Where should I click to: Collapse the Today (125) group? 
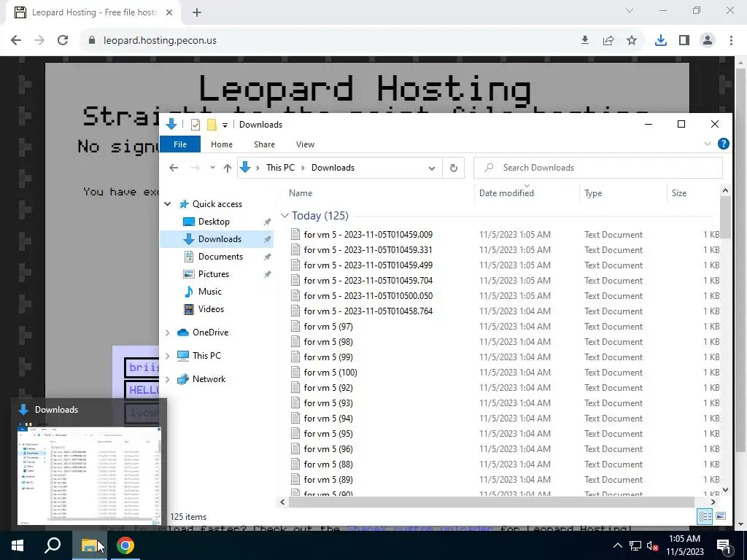(x=285, y=216)
